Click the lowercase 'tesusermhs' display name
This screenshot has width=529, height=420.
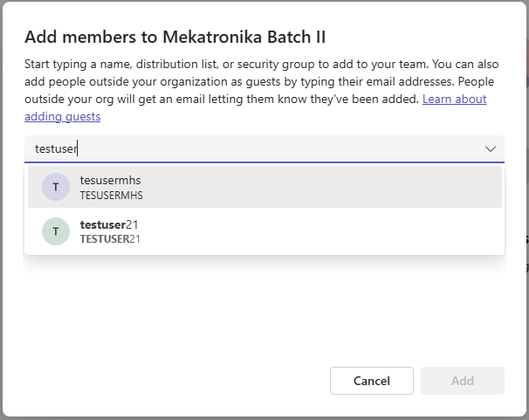point(110,180)
